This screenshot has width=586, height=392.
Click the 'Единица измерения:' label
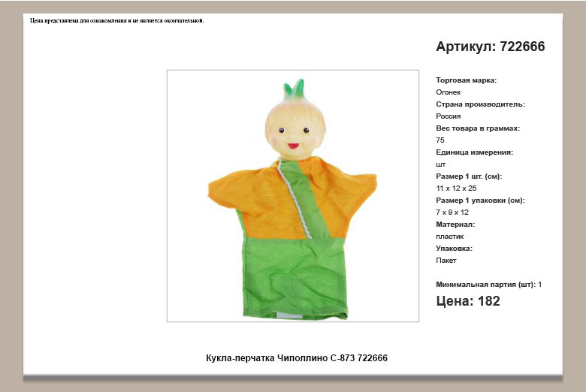[x=474, y=152]
